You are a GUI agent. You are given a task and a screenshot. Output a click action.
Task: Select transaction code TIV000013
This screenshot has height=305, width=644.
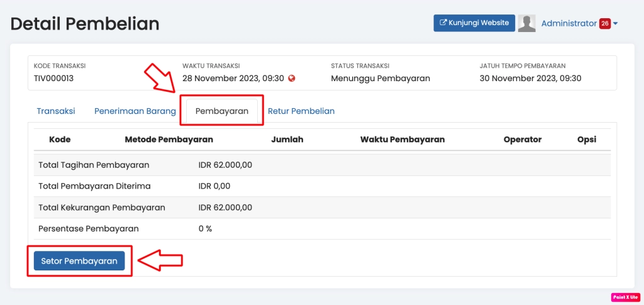click(53, 79)
